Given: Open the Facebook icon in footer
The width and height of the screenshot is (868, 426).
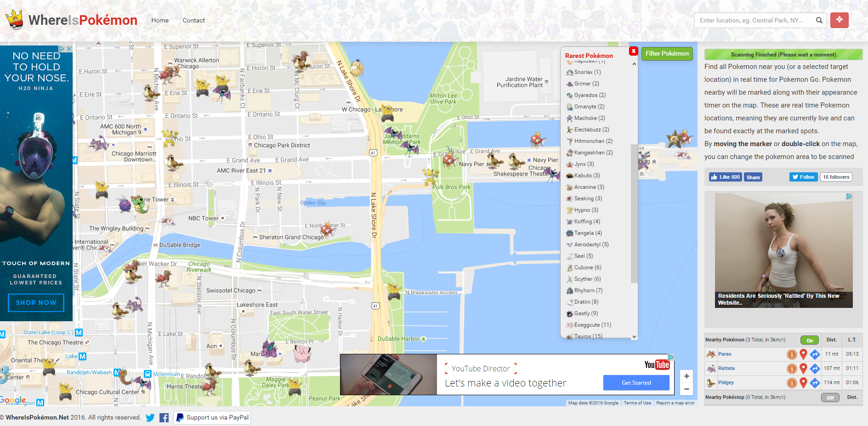Looking at the screenshot, I should [164, 418].
